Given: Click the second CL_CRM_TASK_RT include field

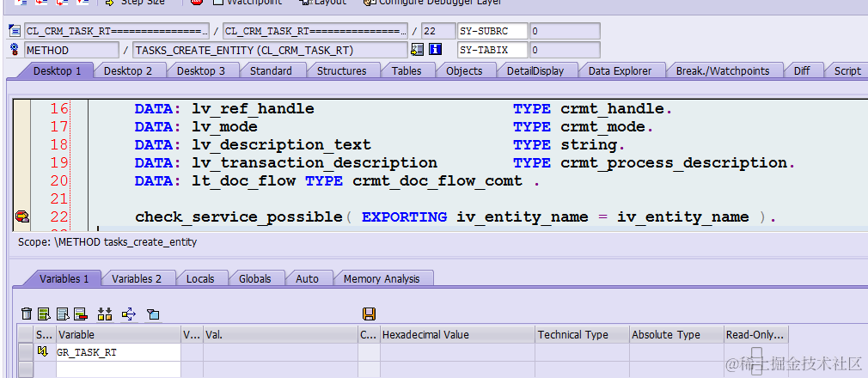Looking at the screenshot, I should pyautogui.click(x=315, y=31).
